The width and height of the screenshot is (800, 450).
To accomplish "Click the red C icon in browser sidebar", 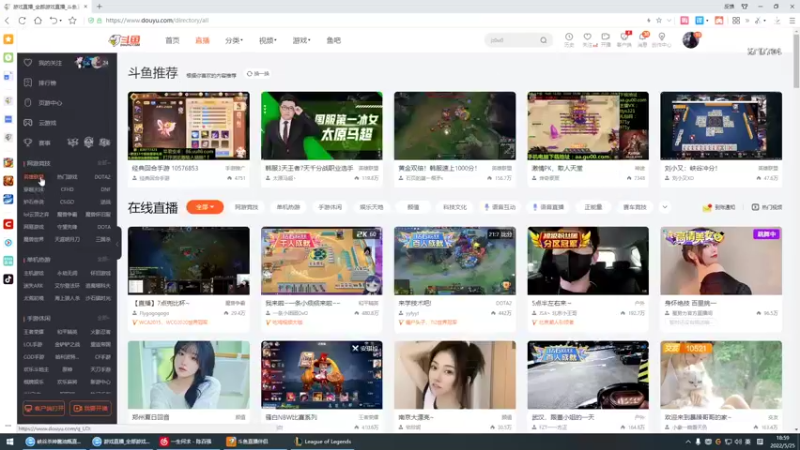I will click(x=8, y=224).
